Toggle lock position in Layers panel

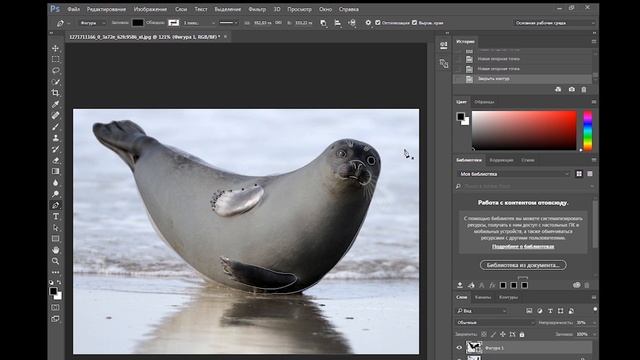[x=502, y=334]
